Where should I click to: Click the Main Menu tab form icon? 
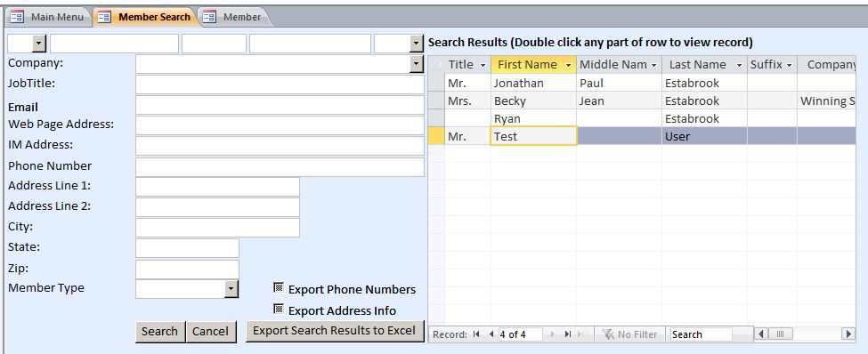[x=17, y=17]
